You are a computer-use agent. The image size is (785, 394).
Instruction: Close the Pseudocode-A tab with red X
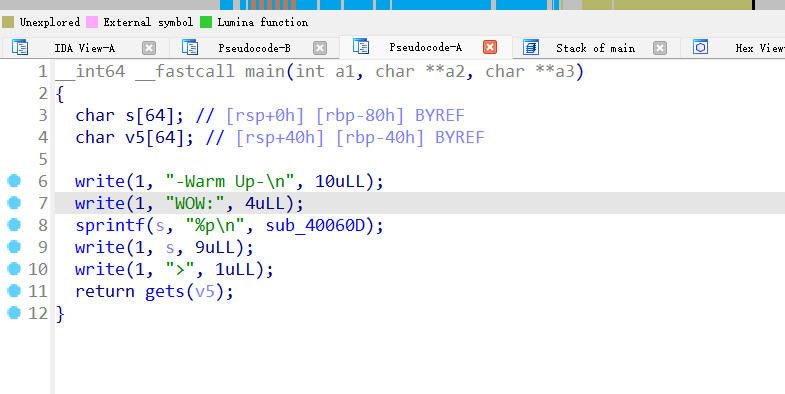tap(490, 47)
